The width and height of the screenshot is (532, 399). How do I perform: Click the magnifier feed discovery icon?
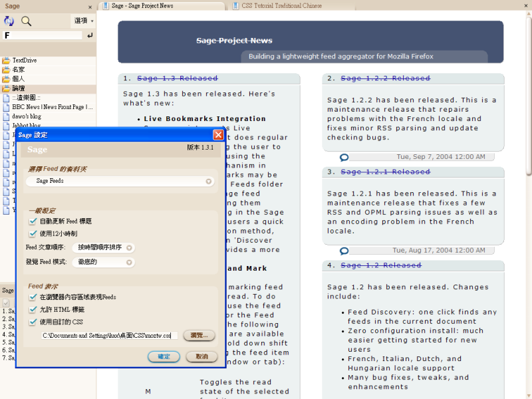pyautogui.click(x=27, y=21)
